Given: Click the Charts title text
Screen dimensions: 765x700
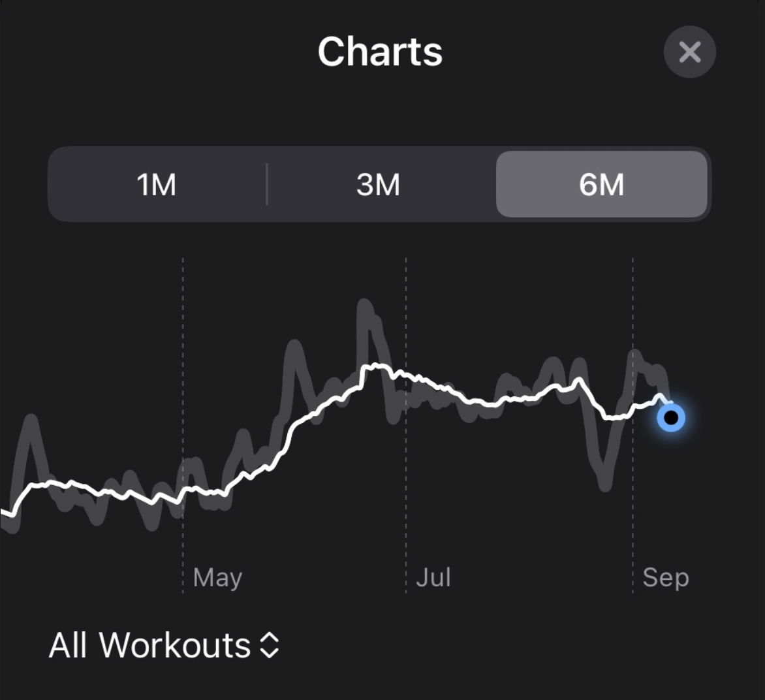Looking at the screenshot, I should [380, 52].
